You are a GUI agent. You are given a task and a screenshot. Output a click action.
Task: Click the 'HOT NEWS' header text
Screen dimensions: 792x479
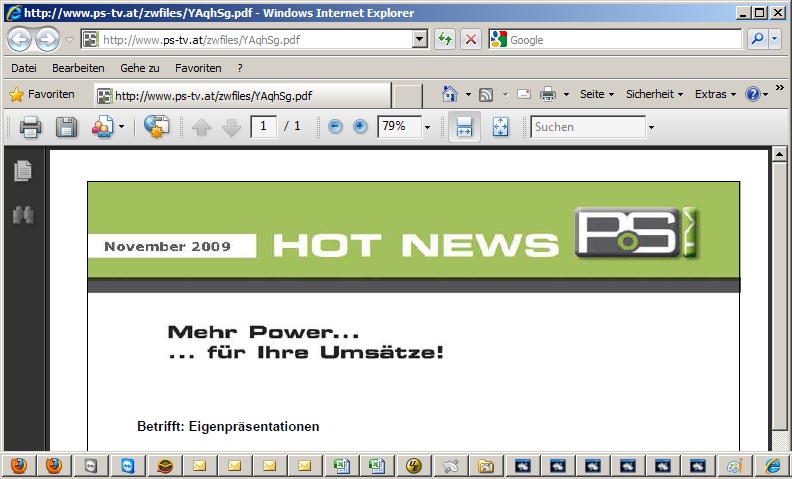[x=416, y=245]
